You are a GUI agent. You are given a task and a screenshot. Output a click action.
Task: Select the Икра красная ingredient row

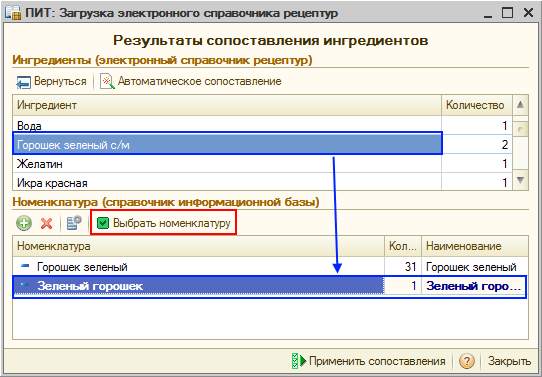[262, 182]
